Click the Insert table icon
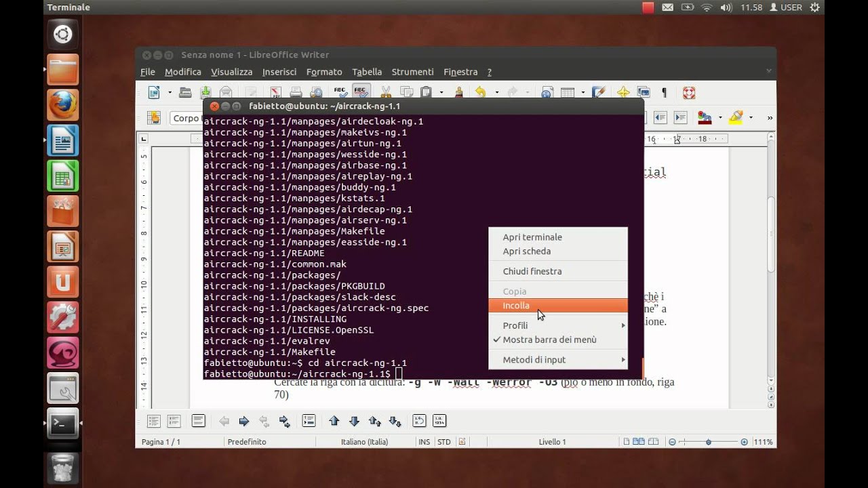 pos(568,92)
